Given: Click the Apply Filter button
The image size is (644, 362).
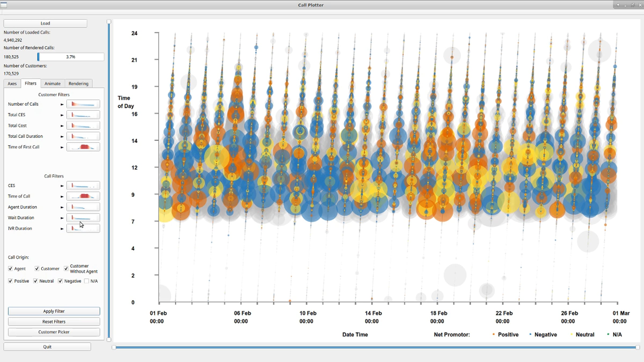Looking at the screenshot, I should (x=54, y=311).
